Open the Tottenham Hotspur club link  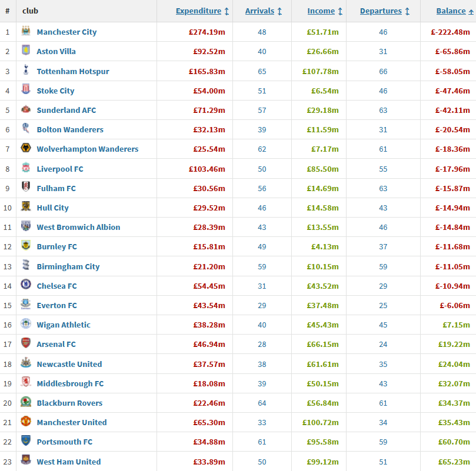click(x=73, y=71)
